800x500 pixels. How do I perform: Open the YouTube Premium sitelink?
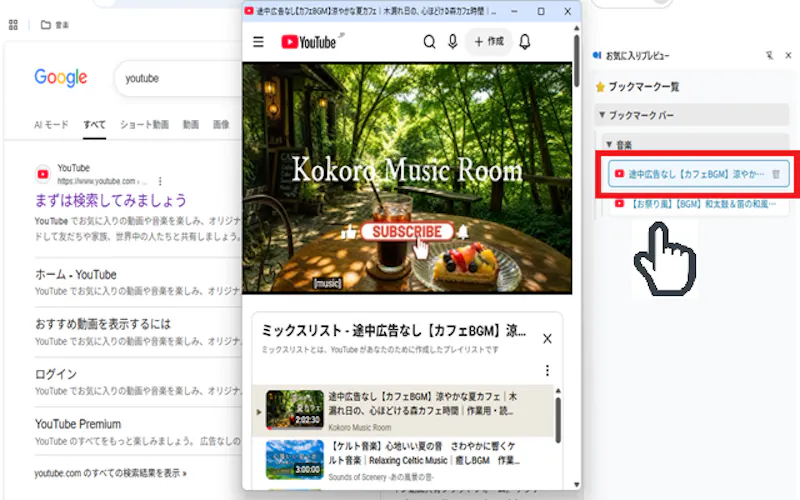click(78, 424)
